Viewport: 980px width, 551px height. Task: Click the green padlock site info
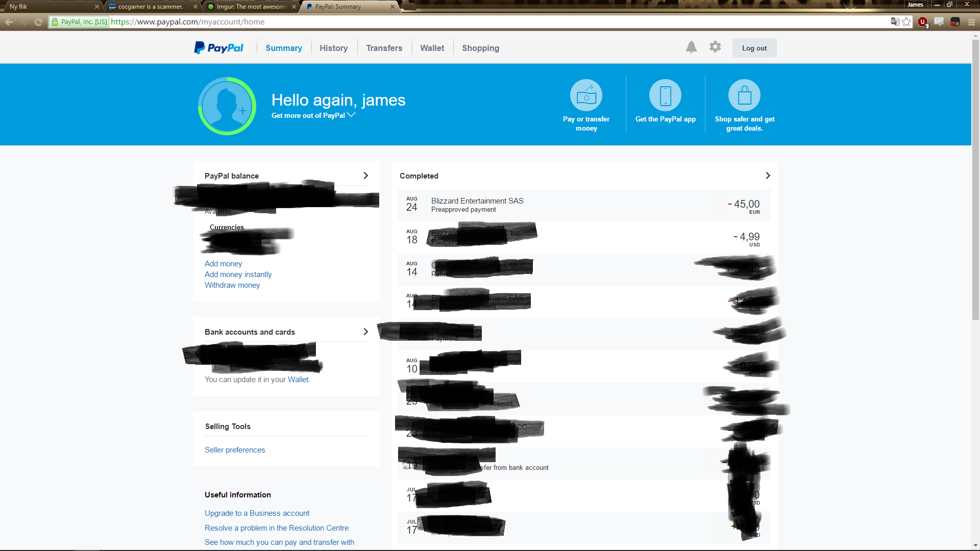(x=79, y=22)
